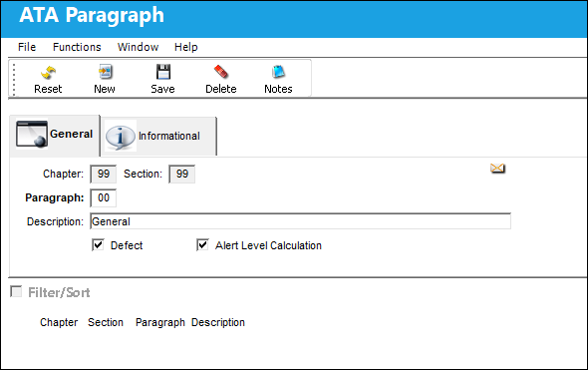Open the Help menu
Image resolution: width=588 pixels, height=370 pixels.
pyautogui.click(x=186, y=47)
